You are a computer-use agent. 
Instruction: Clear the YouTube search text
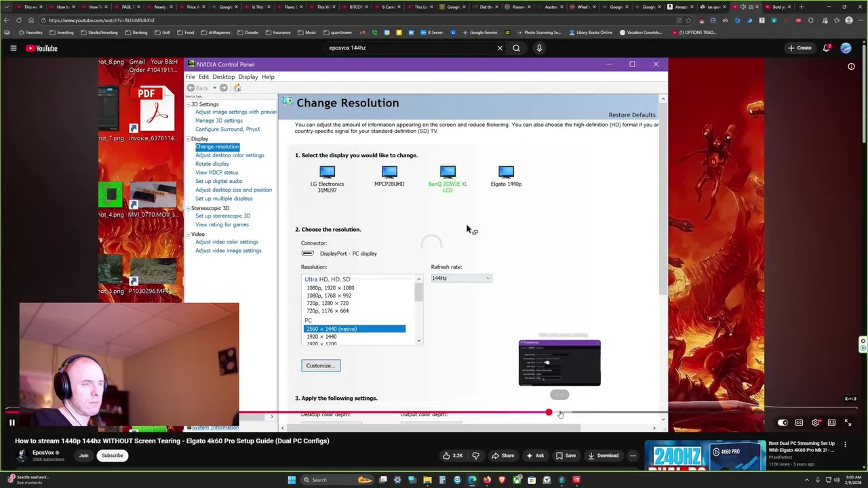(500, 48)
